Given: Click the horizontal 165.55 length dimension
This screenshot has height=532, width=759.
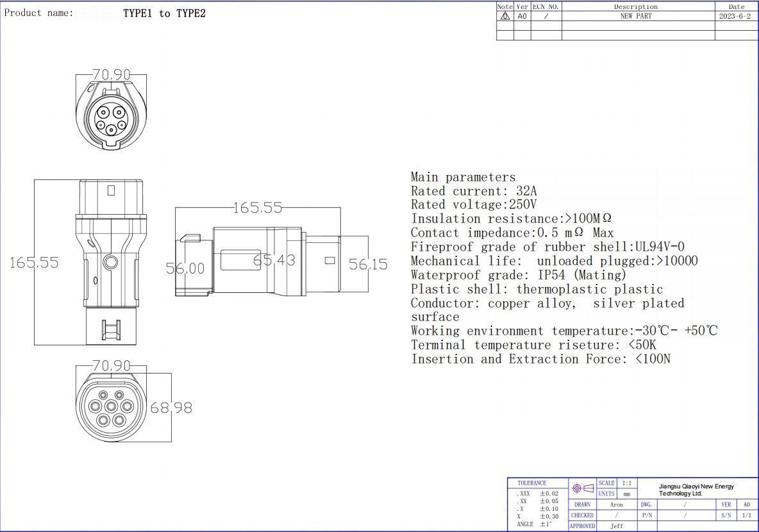Looking at the screenshot, I should click(257, 208).
